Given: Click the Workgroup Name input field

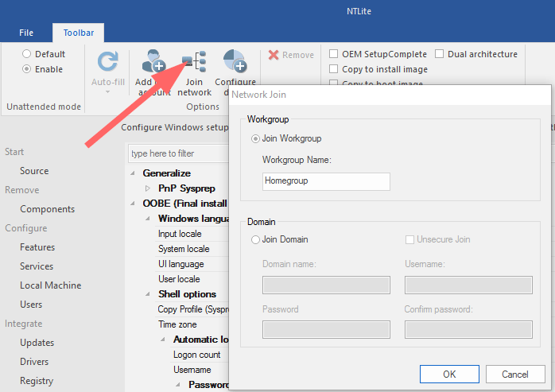Looking at the screenshot, I should click(x=326, y=181).
